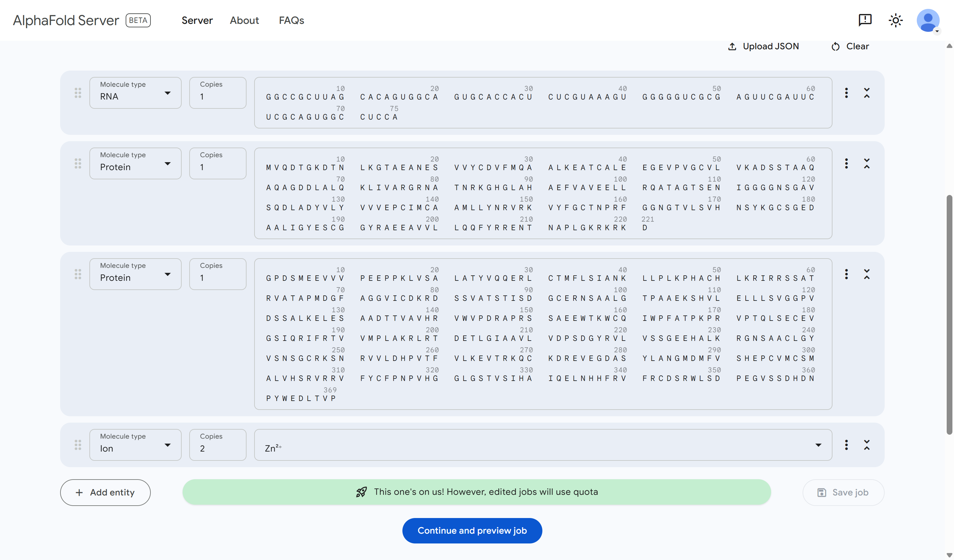
Task: Click the feedback icon in header
Action: pyautogui.click(x=865, y=20)
